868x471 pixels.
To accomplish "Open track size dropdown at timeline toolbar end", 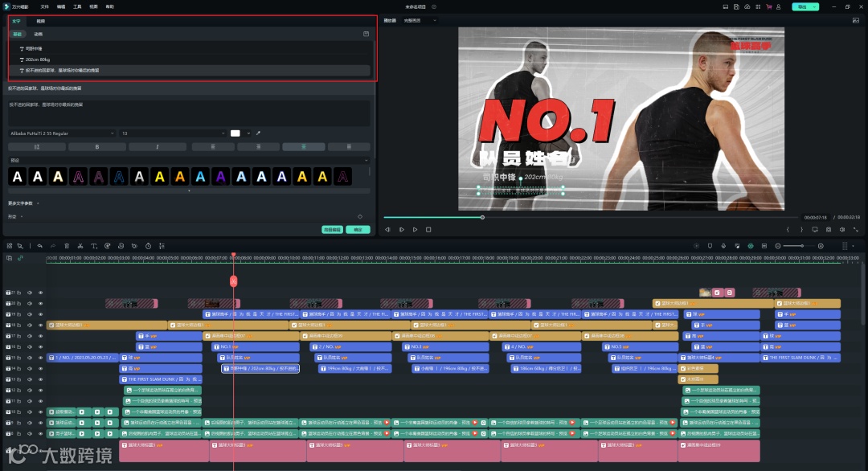I will (x=853, y=246).
